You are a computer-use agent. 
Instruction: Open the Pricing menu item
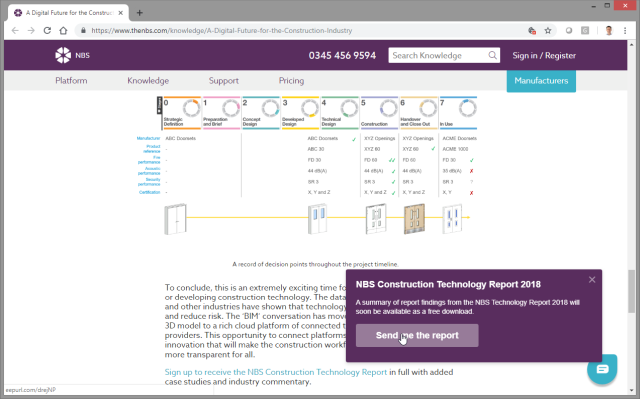coord(291,80)
